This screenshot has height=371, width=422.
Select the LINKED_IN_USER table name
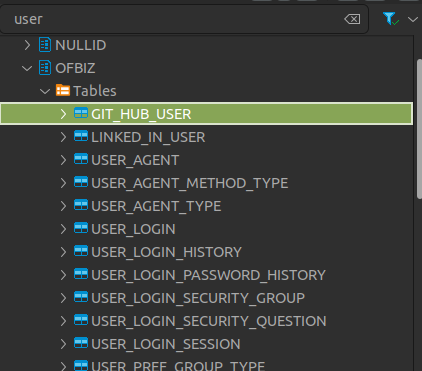pos(148,137)
